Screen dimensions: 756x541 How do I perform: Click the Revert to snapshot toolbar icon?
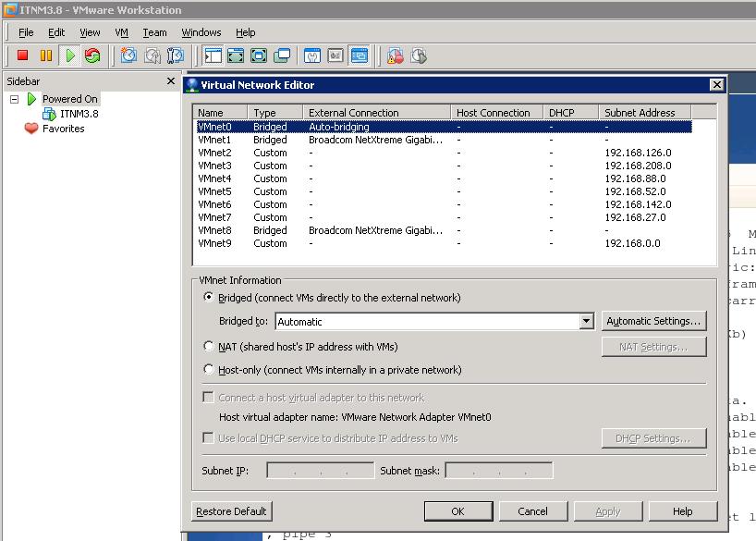coord(152,55)
